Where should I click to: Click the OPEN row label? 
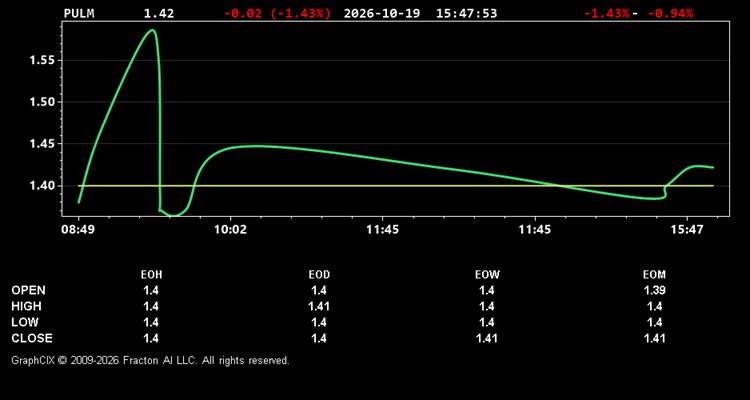pos(29,290)
